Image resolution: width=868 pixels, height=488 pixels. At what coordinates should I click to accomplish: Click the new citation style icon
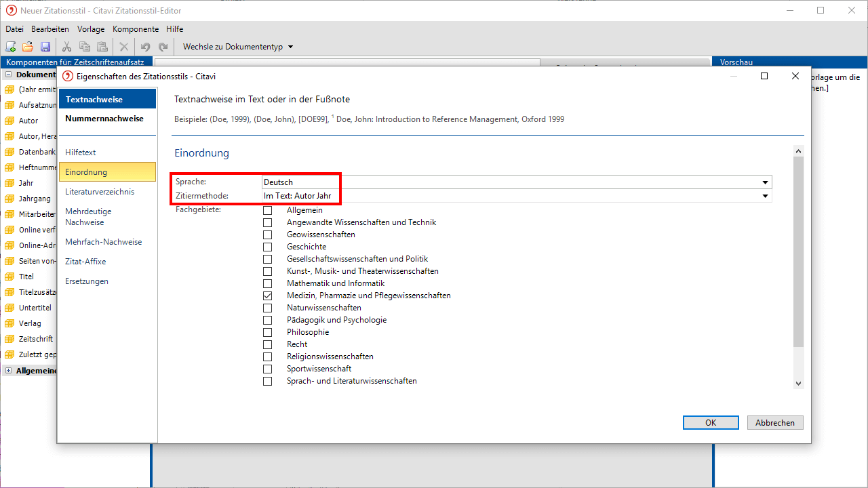(x=11, y=47)
